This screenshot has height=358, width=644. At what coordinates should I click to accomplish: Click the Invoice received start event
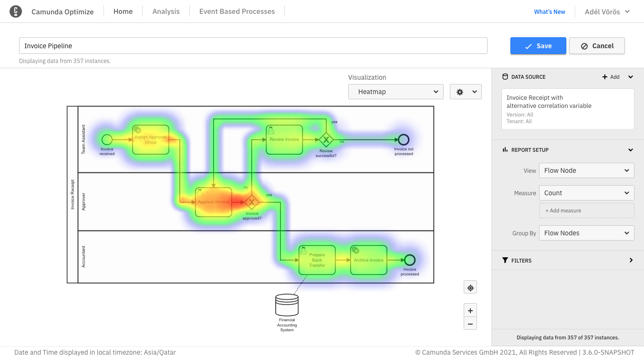coord(107,139)
